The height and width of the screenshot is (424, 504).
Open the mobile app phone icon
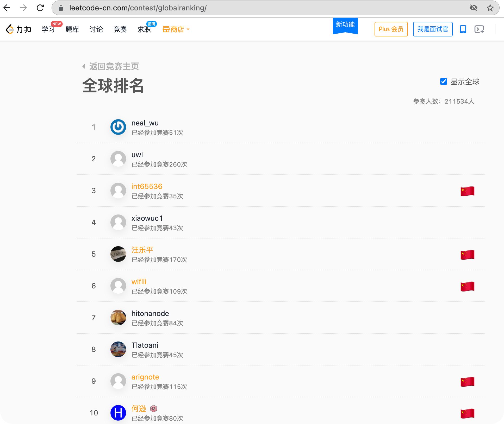tap(463, 29)
